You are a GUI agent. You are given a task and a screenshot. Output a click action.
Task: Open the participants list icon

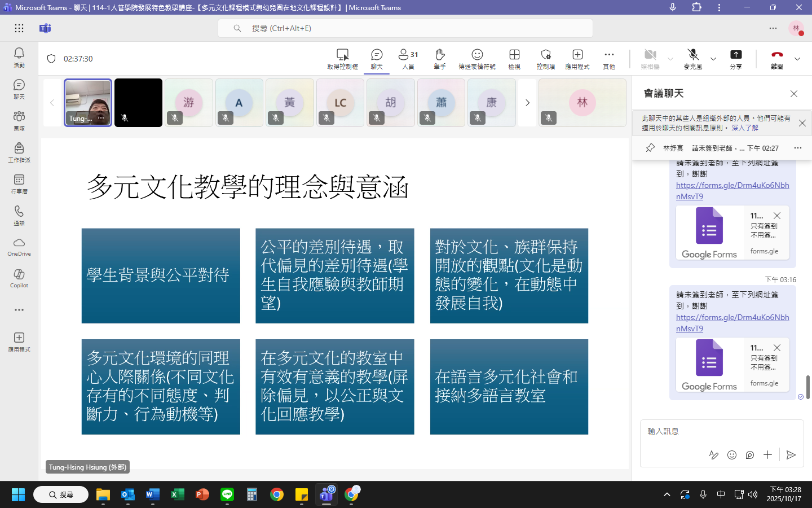(x=408, y=58)
